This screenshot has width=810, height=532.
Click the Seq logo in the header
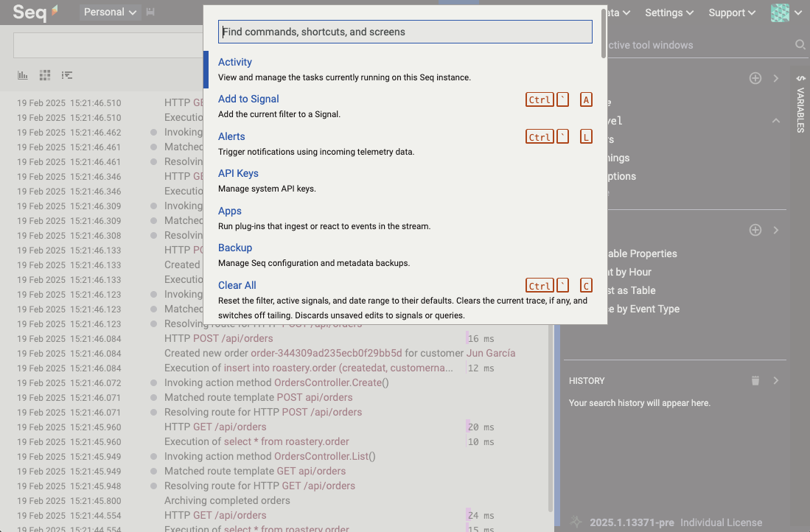pos(35,12)
